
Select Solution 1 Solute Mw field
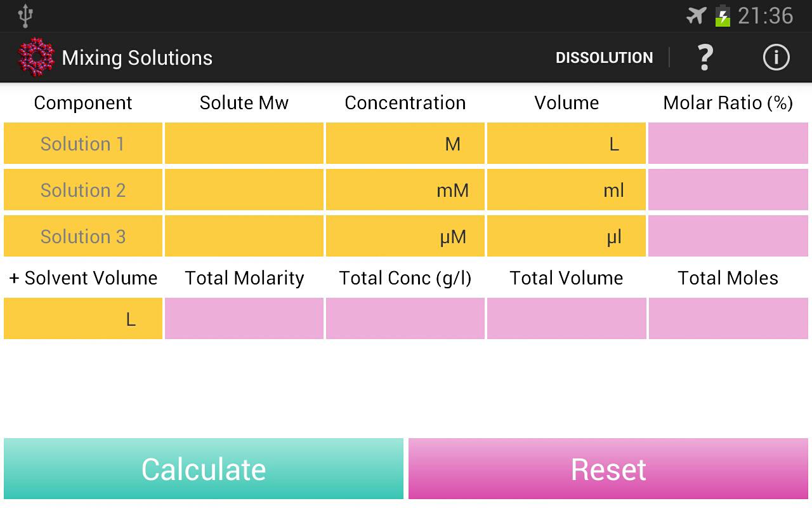(244, 144)
